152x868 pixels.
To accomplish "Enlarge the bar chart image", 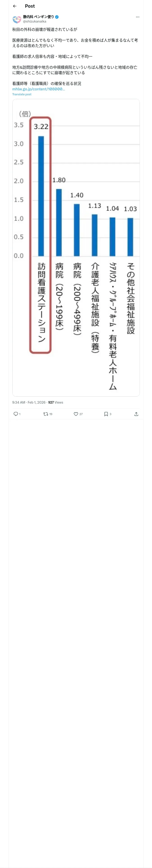I will [76, 248].
